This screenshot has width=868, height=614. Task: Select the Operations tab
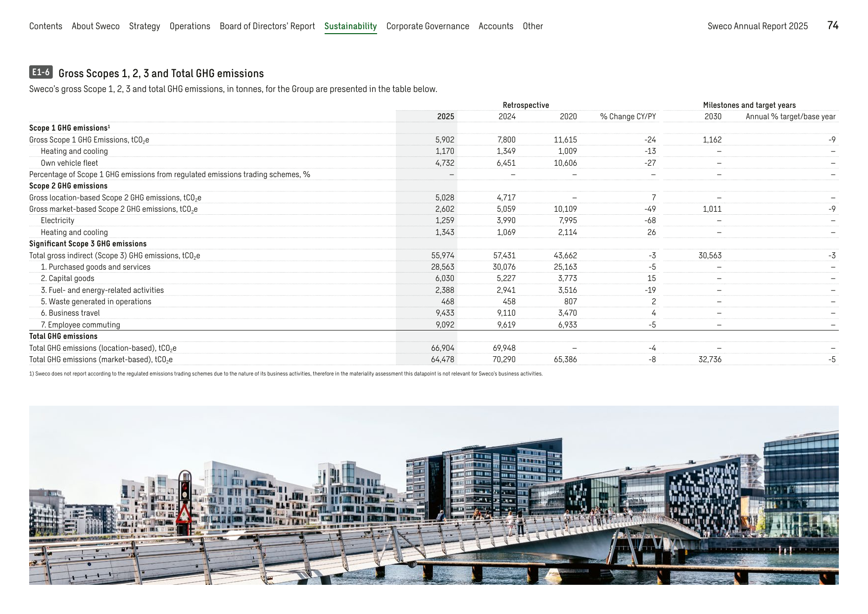tap(190, 26)
